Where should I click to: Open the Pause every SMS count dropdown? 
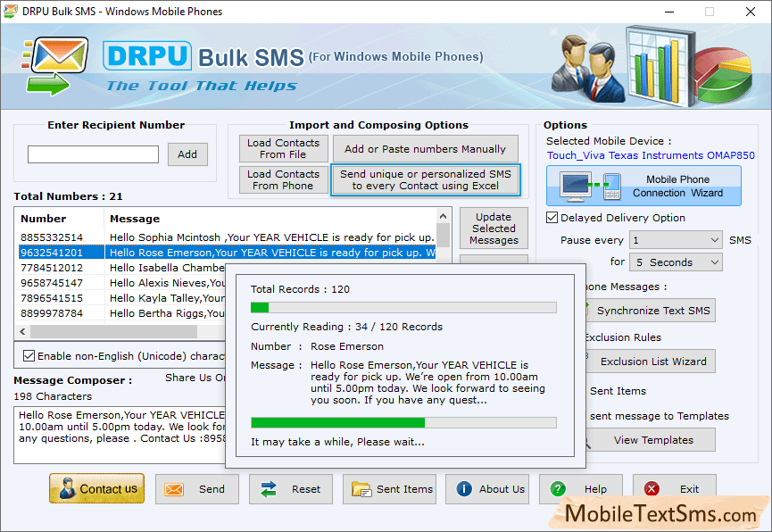point(676,240)
